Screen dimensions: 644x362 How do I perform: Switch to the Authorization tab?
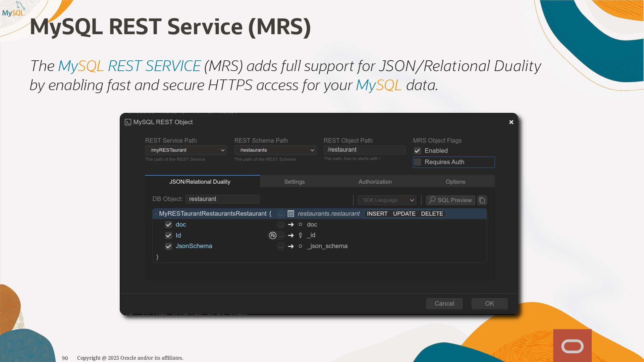pos(375,182)
